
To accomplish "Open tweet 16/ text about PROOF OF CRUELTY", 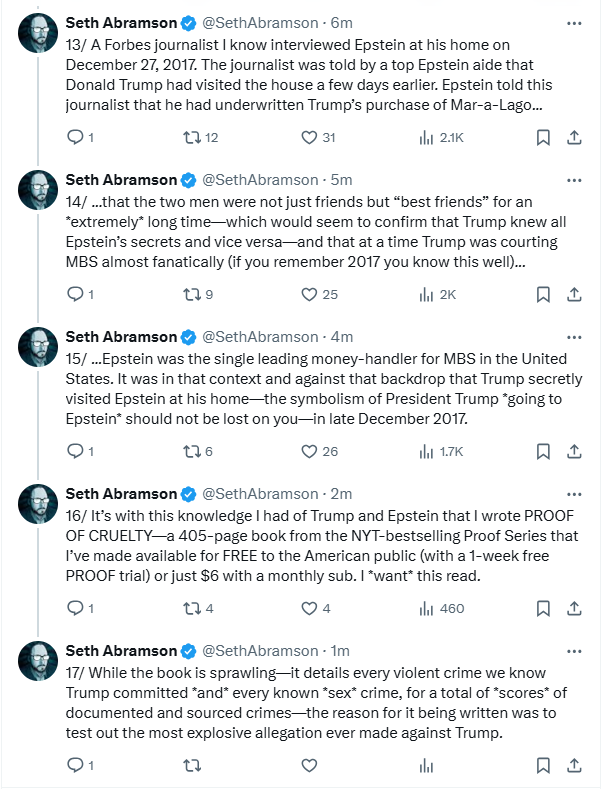I will (320, 545).
